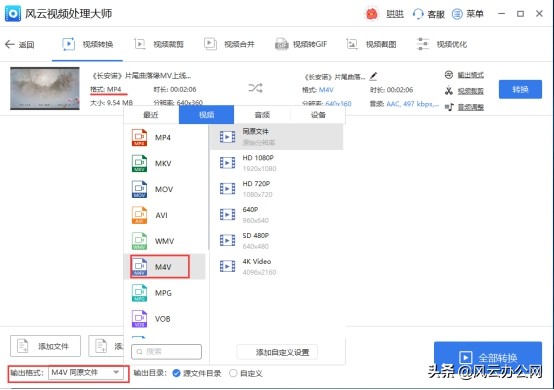Click the format 搜索 search field
Image resolution: width=554 pixels, height=390 pixels.
click(166, 351)
